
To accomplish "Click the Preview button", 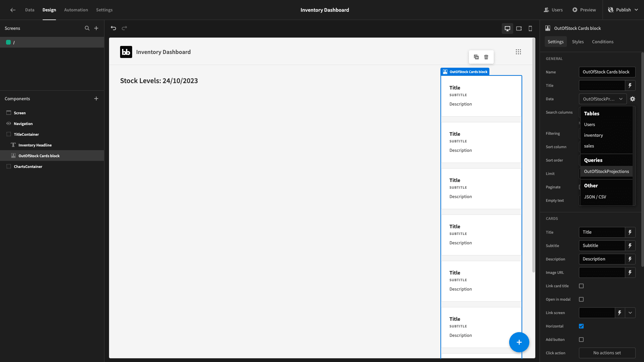I will (584, 10).
